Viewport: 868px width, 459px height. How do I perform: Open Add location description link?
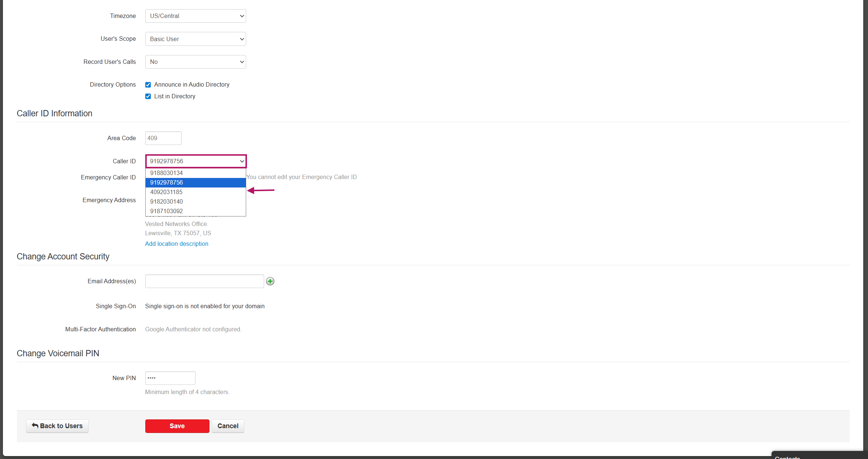tap(176, 244)
